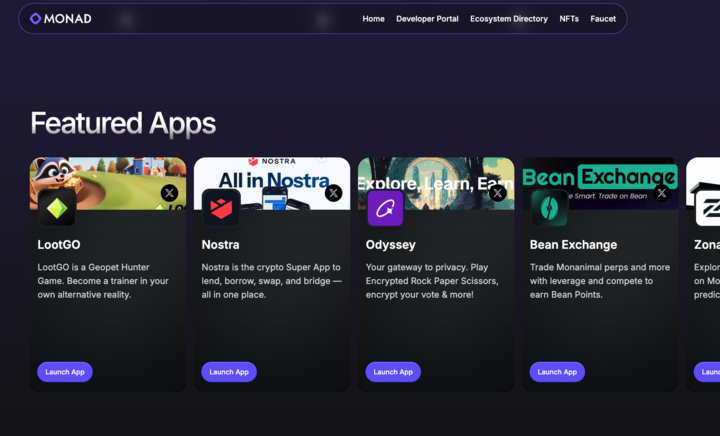Open Odyssey's X (Twitter) icon
Screen dimensions: 720x436
(497, 193)
